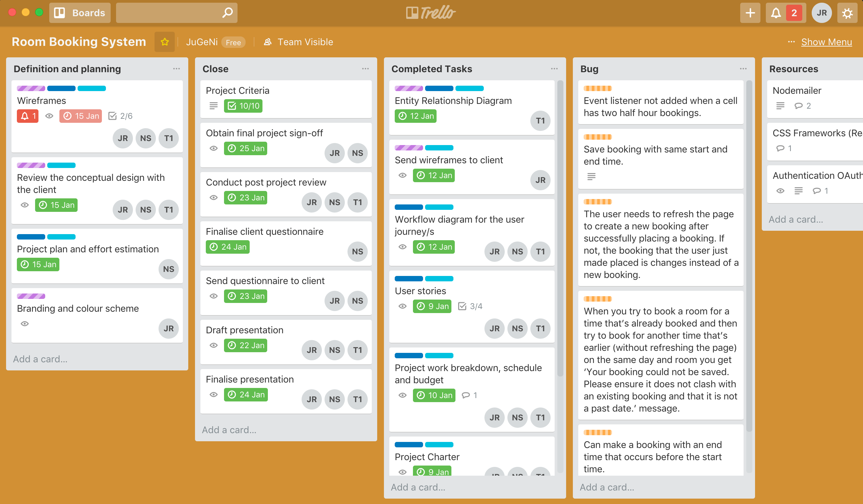Toggle watch eye on Branding and colour scheme
This screenshot has width=863, height=504.
point(25,324)
